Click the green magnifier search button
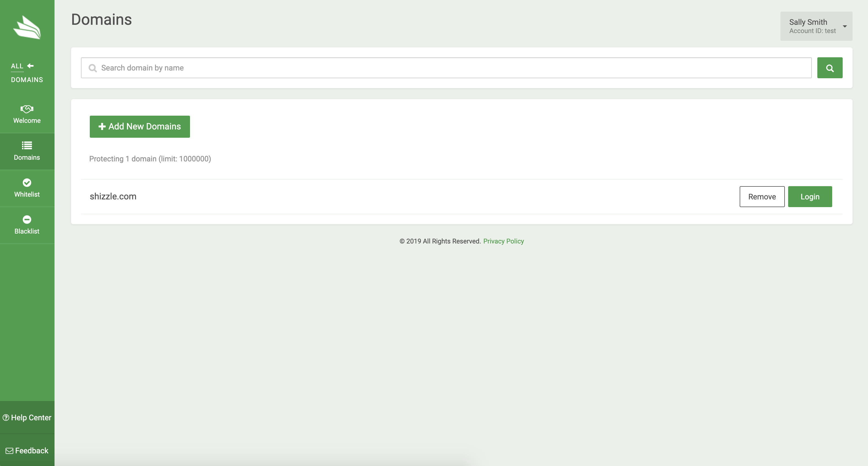This screenshot has width=868, height=466. coord(830,68)
